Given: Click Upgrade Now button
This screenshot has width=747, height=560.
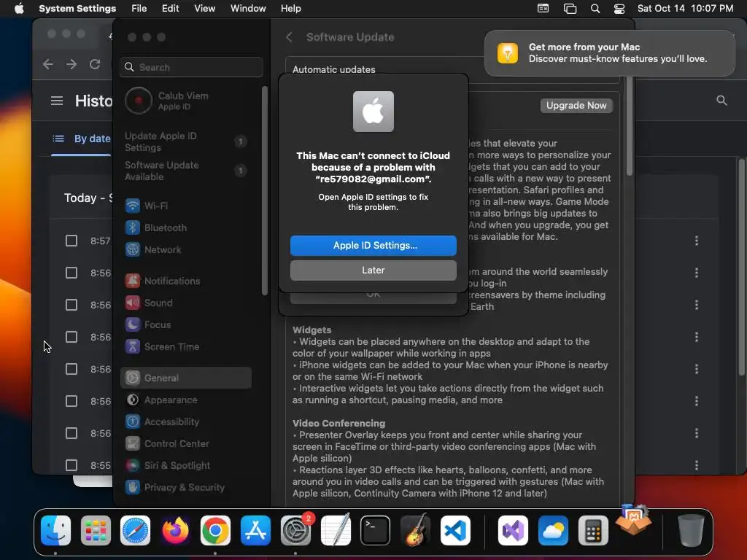Looking at the screenshot, I should coord(576,106).
